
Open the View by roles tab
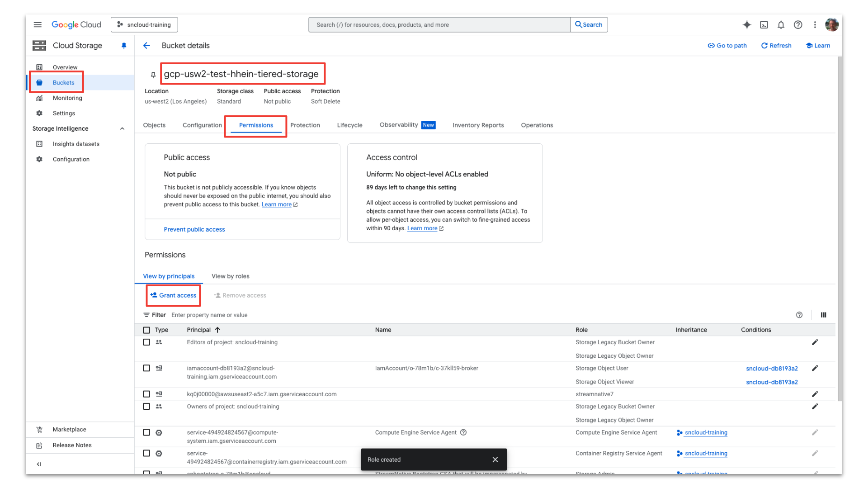230,276
